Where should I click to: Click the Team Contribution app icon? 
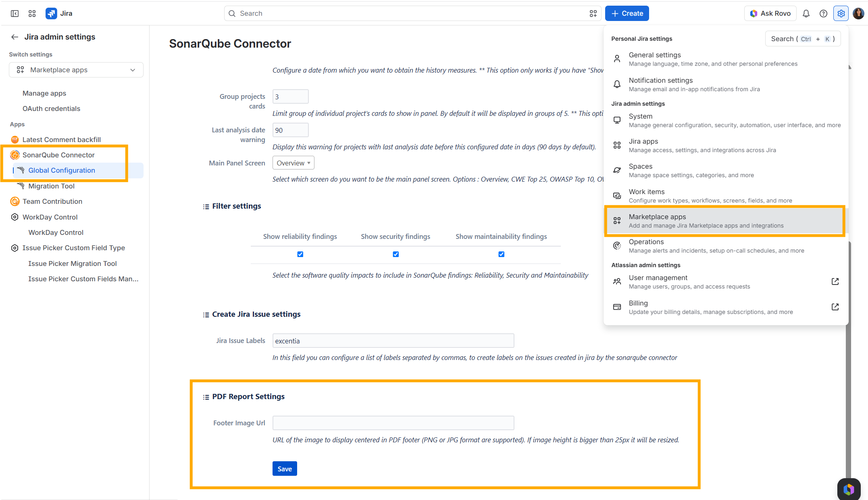[15, 201]
